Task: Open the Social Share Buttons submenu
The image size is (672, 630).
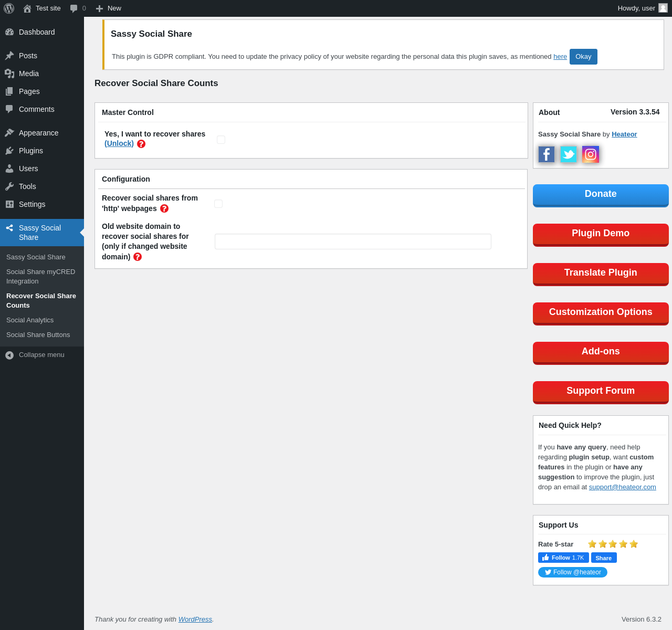Action: click(42, 335)
